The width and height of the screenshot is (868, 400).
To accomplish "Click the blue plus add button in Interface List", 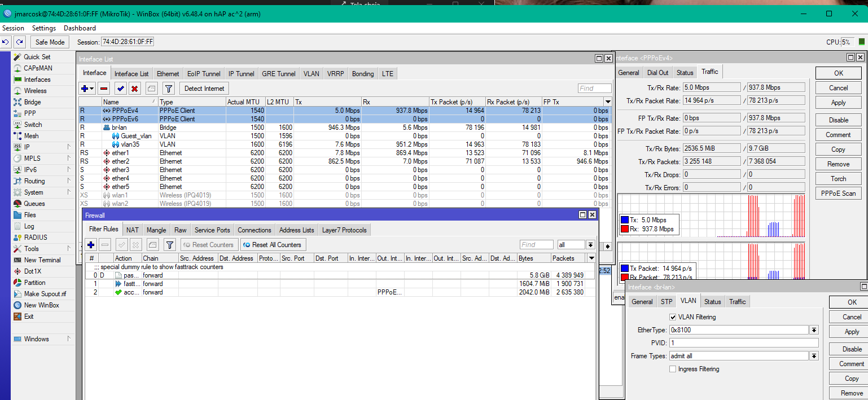I will click(x=85, y=89).
